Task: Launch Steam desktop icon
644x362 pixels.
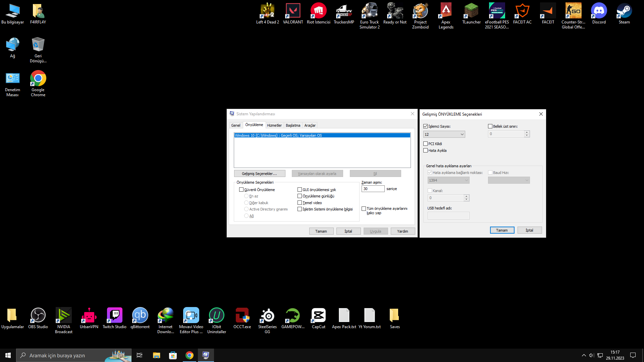Action: pos(624,13)
